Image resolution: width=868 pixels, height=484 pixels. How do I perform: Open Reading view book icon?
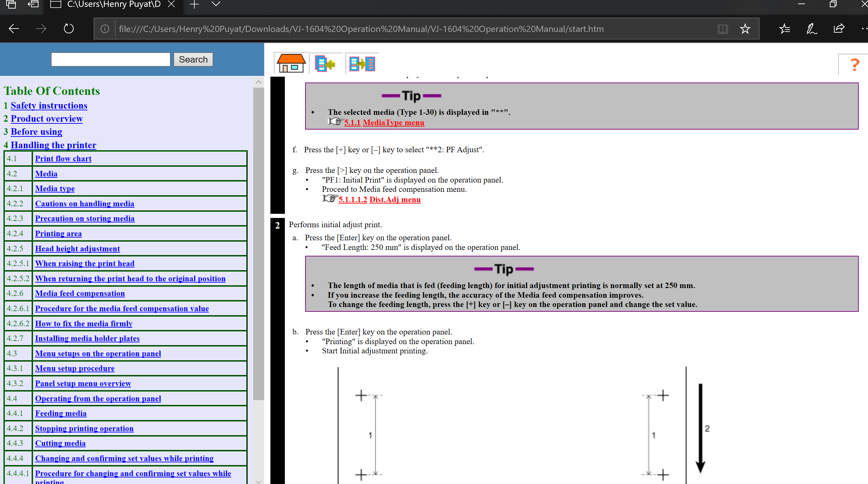(x=722, y=29)
